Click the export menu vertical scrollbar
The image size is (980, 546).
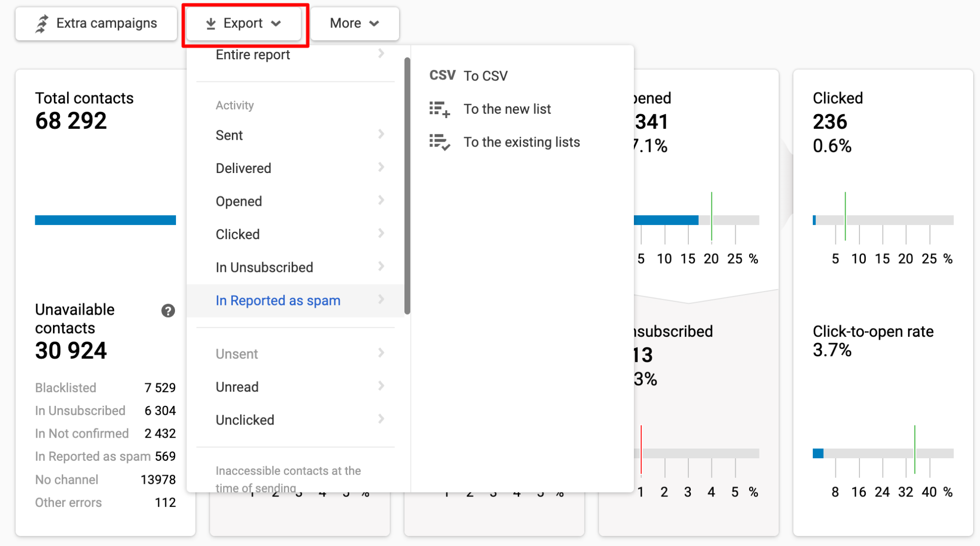[407, 186]
